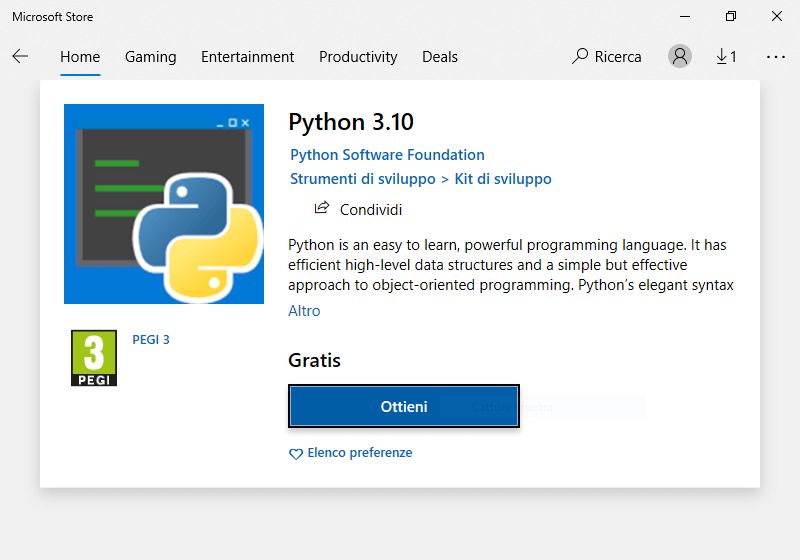Open the Entertainment tab
The width and height of the screenshot is (800, 560).
(247, 57)
